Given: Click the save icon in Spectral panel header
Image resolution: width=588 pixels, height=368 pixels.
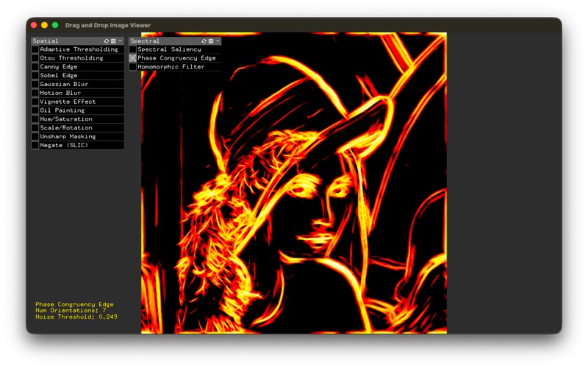Looking at the screenshot, I should click(211, 41).
